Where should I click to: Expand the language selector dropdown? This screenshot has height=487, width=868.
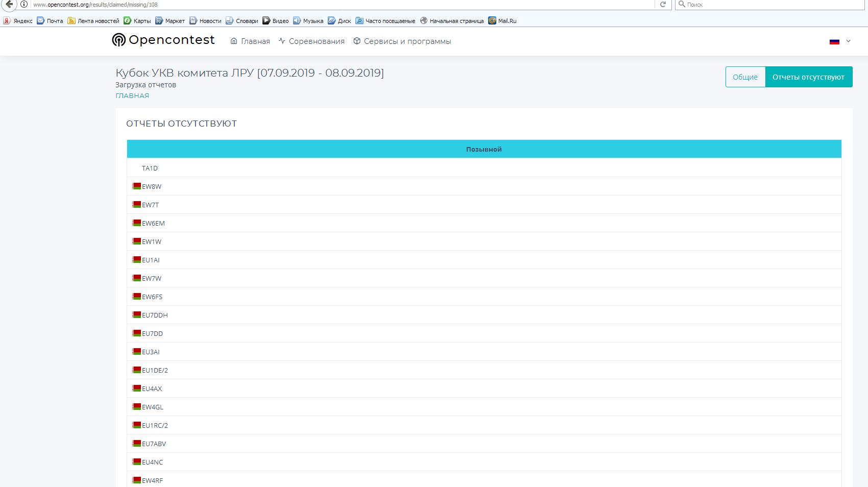840,41
